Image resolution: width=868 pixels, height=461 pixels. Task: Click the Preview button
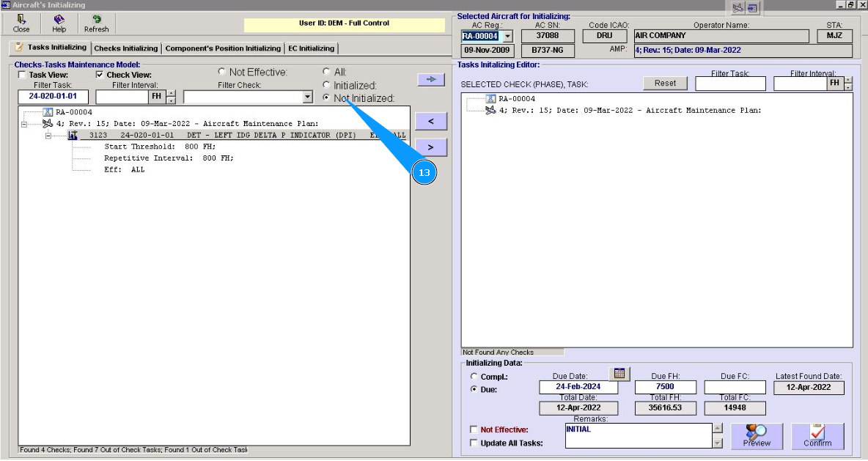tap(757, 436)
